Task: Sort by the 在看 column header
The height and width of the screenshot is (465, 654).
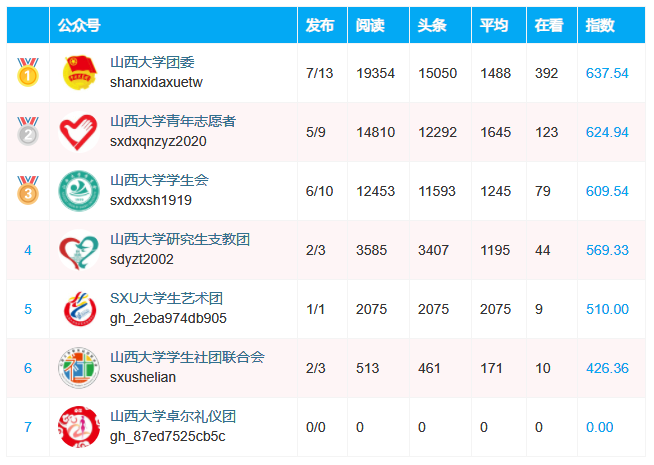Action: pyautogui.click(x=549, y=25)
